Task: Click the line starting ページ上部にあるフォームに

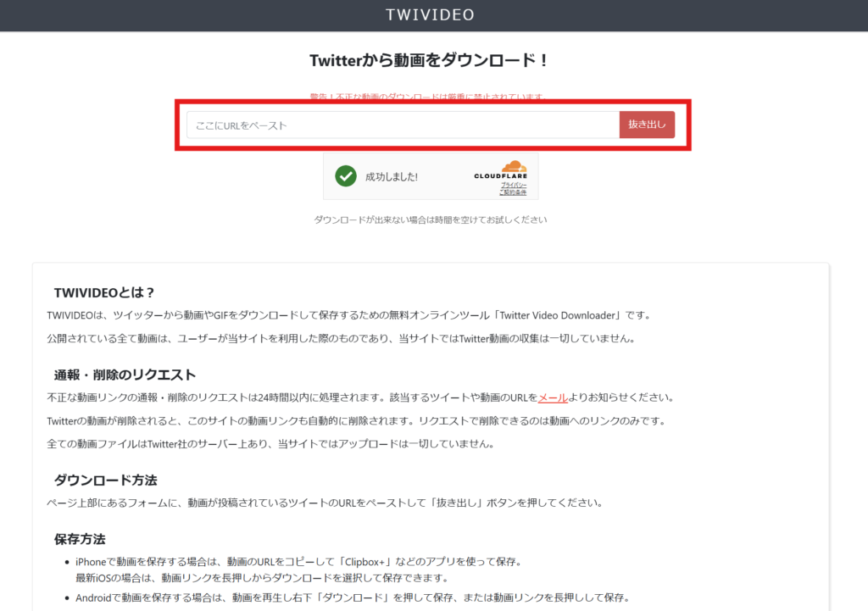Action: click(325, 503)
